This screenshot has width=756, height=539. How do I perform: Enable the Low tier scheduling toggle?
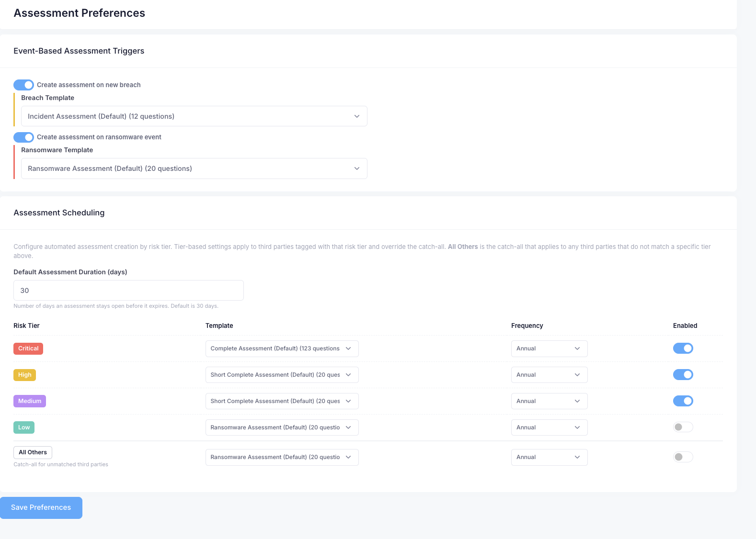(683, 427)
